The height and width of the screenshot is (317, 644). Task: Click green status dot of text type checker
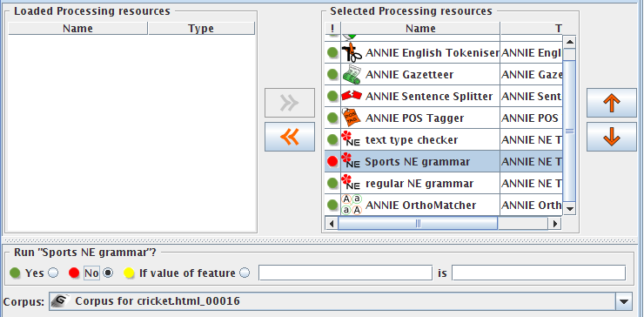click(332, 140)
